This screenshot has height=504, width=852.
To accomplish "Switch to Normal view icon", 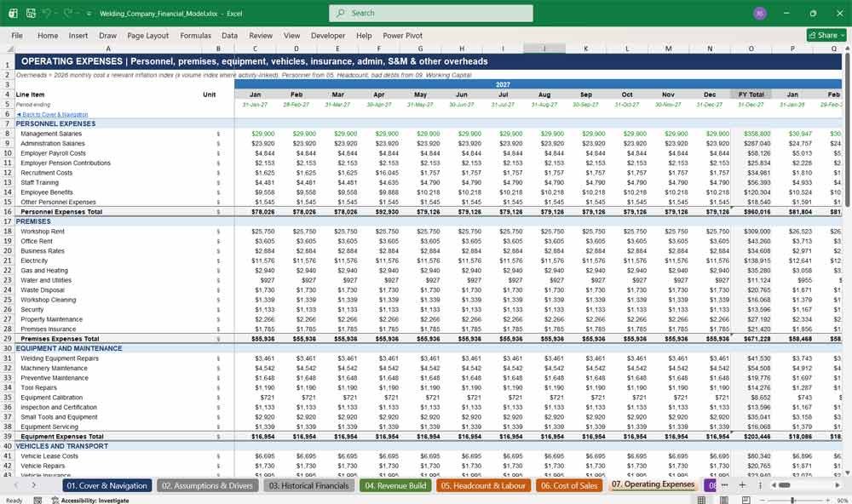I will point(701,501).
